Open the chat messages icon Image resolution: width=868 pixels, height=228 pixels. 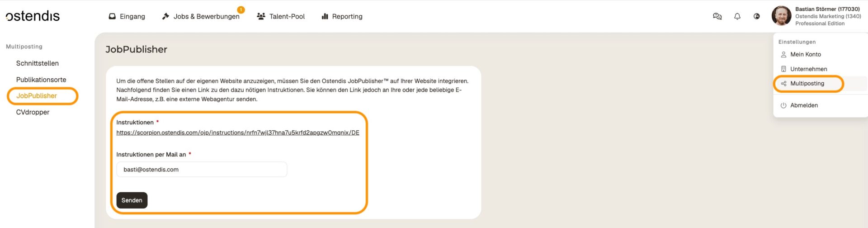[x=717, y=16]
